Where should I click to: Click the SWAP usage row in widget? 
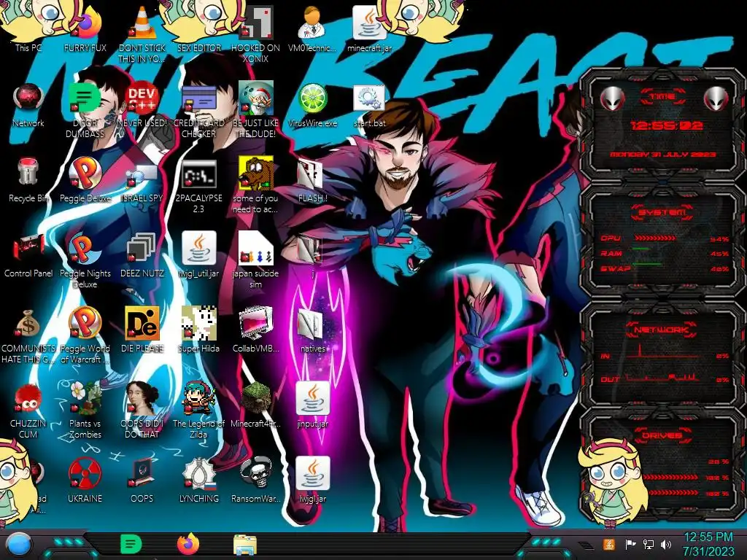click(665, 268)
